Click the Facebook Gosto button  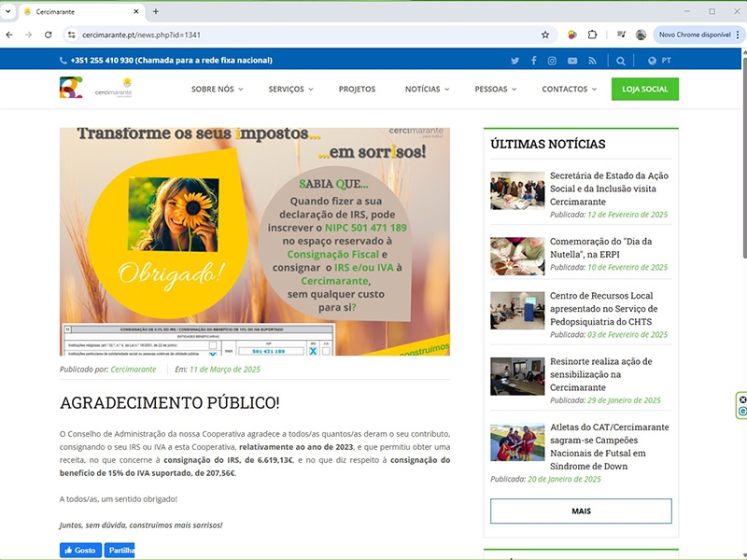click(80, 550)
